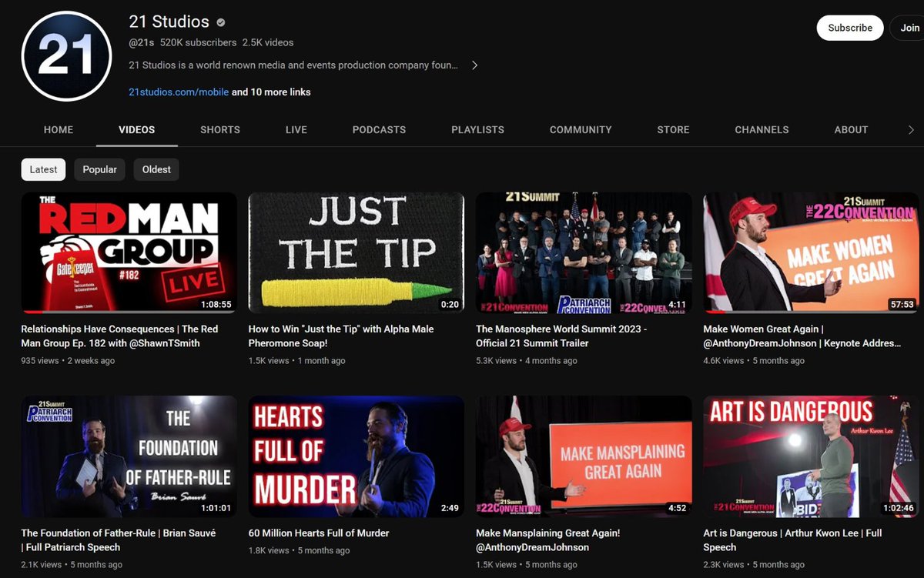Image resolution: width=924 pixels, height=578 pixels.
Task: Open the Make Women Great Again thumbnail
Action: coord(811,252)
